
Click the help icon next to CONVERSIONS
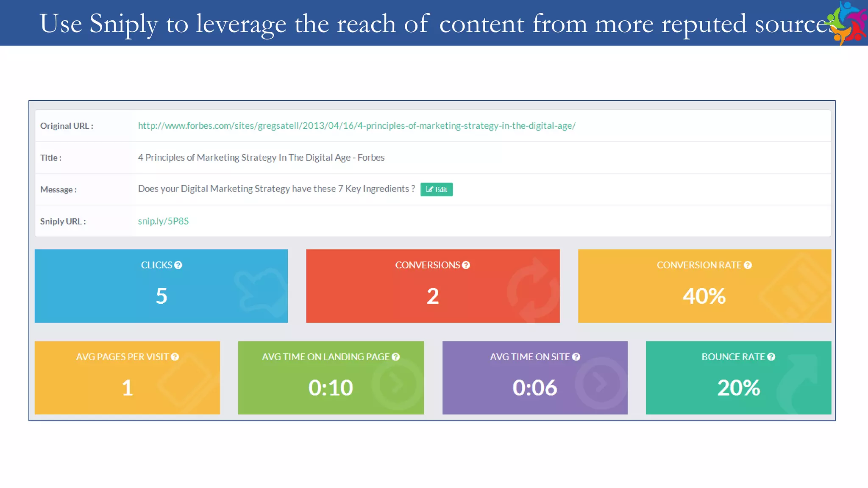466,265
